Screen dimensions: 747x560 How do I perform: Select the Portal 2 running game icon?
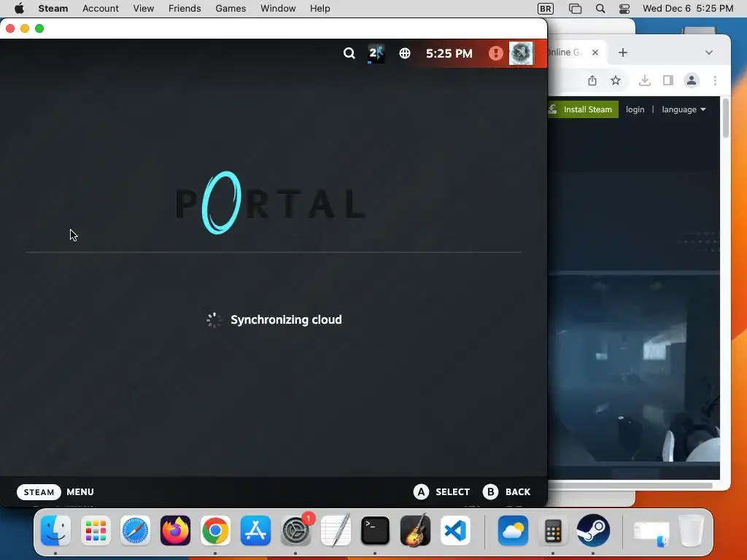376,53
